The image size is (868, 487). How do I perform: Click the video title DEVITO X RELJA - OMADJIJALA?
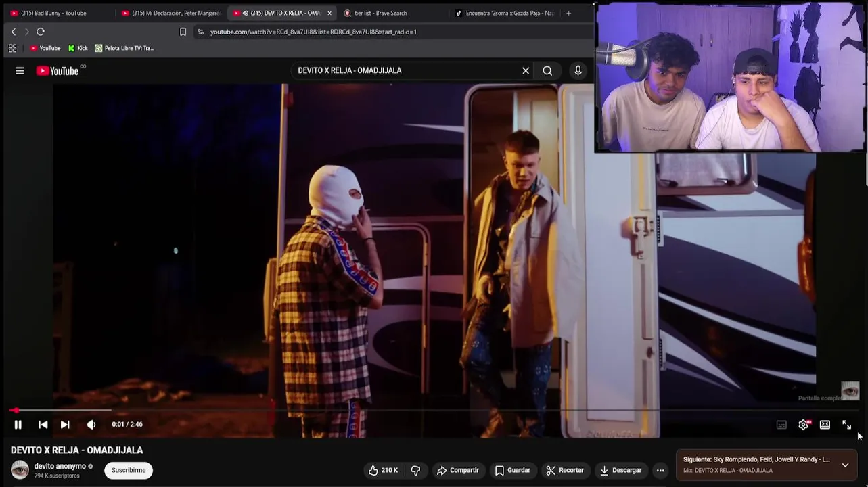[76, 450]
